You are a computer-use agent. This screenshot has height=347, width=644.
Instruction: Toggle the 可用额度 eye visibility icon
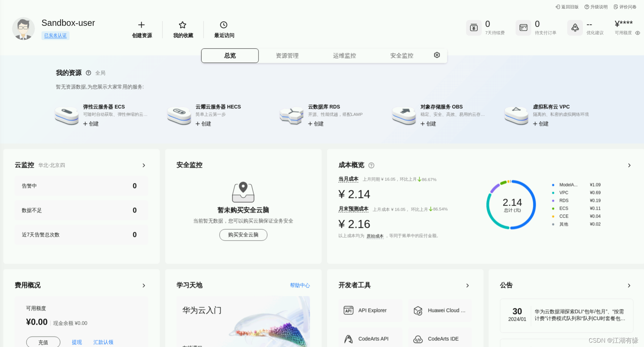637,33
